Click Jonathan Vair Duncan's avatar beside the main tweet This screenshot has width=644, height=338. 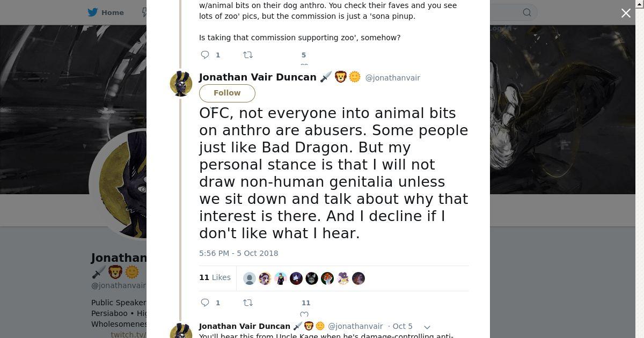point(181,84)
